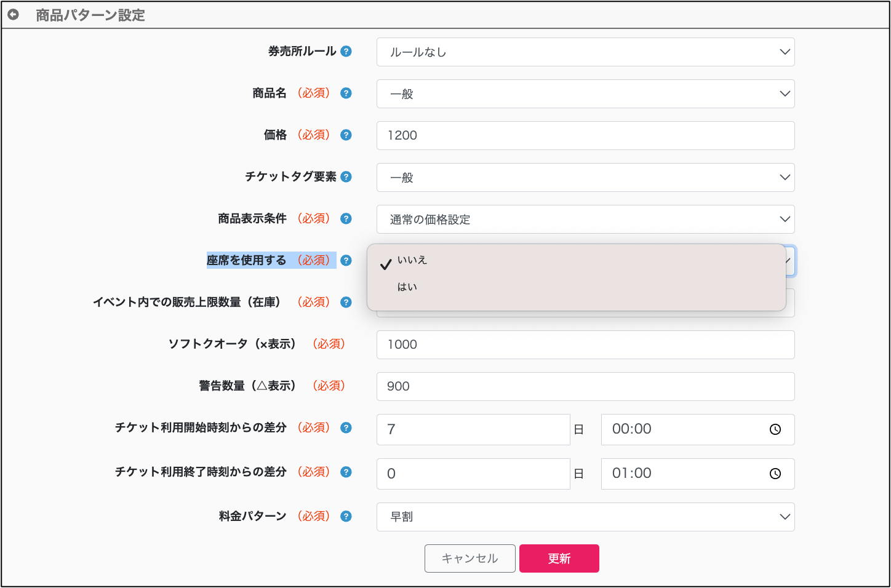
Task: Click help icon next to 座席を使用する
Action: pos(346,260)
